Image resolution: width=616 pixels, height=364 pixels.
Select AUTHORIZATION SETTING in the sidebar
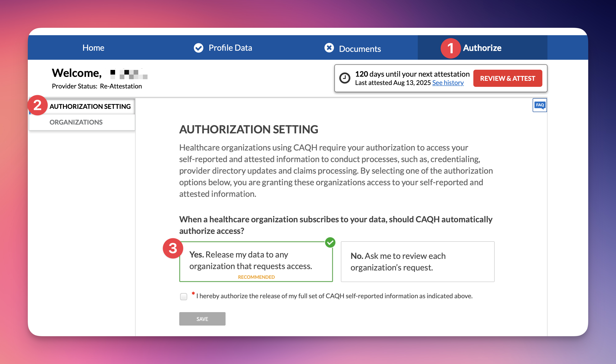point(90,106)
